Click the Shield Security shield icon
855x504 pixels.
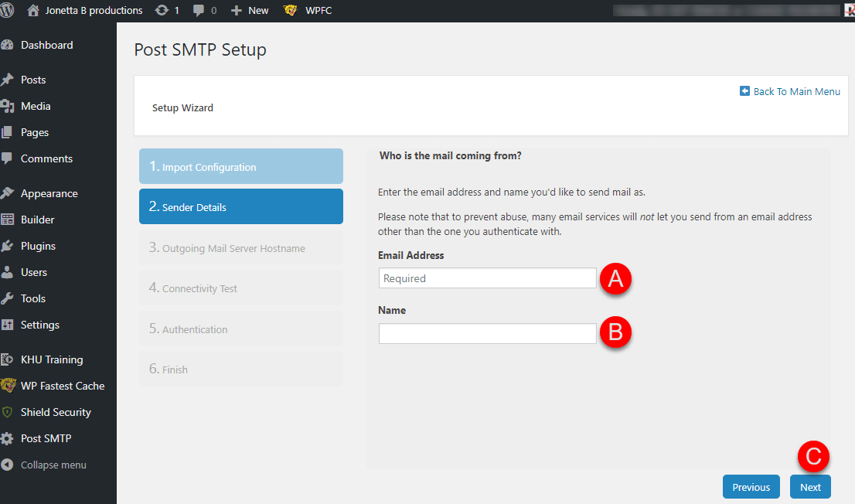click(7, 412)
